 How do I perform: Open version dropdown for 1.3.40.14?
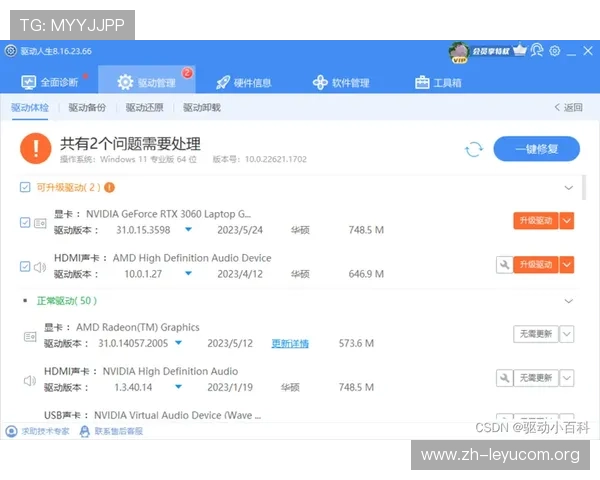coord(178,387)
